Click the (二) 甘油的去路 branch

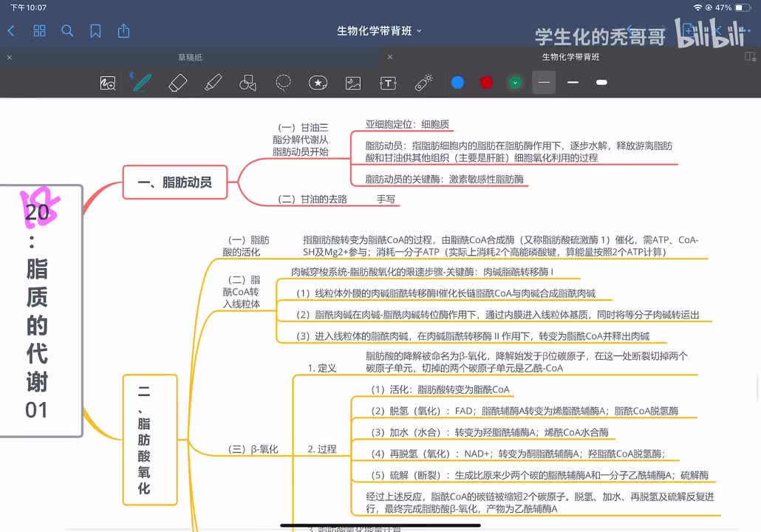pos(312,199)
